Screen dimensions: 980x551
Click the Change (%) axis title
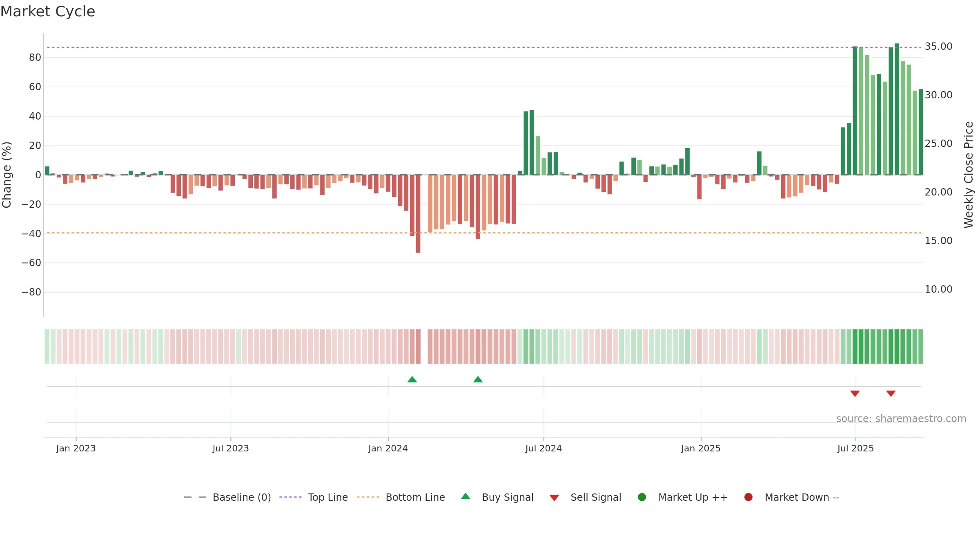point(7,175)
